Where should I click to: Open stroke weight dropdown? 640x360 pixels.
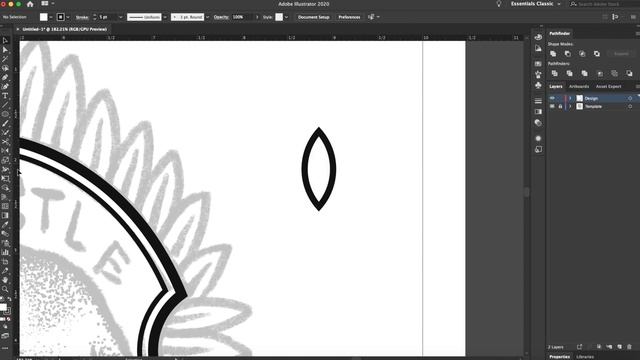pyautogui.click(x=120, y=17)
